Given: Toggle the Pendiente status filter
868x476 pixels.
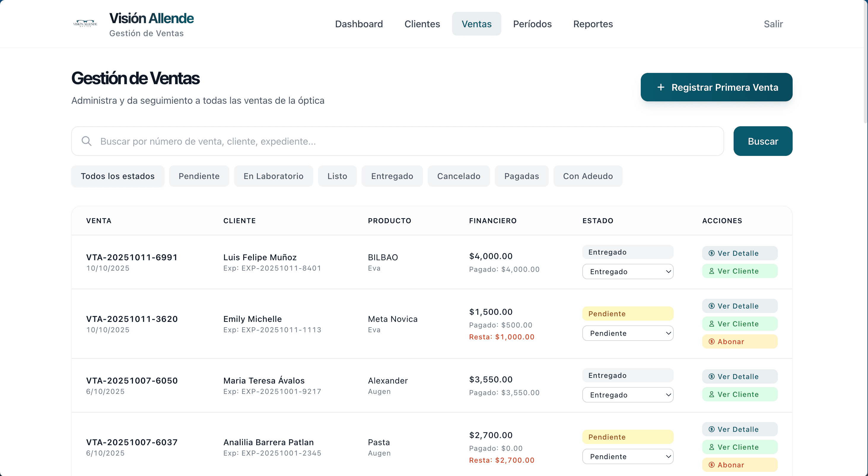Looking at the screenshot, I should [199, 176].
